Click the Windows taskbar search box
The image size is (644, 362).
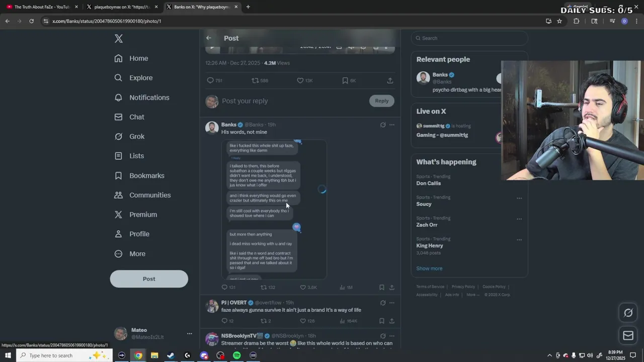(x=63, y=355)
